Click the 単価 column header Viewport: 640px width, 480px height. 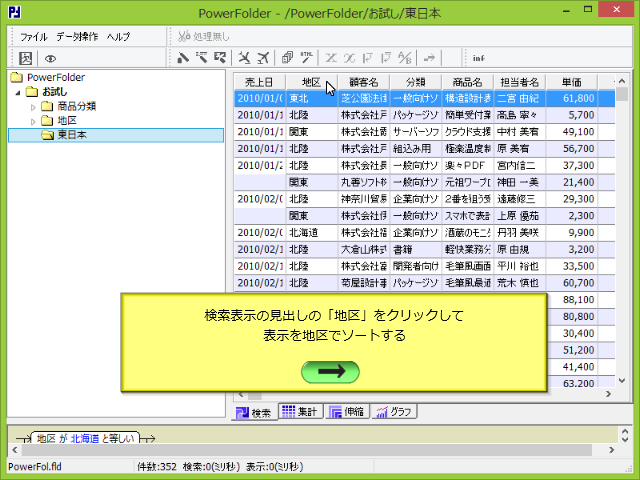(x=571, y=82)
